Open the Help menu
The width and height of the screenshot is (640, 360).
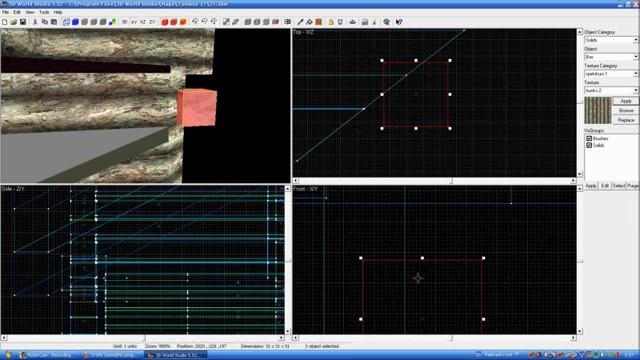(58, 12)
